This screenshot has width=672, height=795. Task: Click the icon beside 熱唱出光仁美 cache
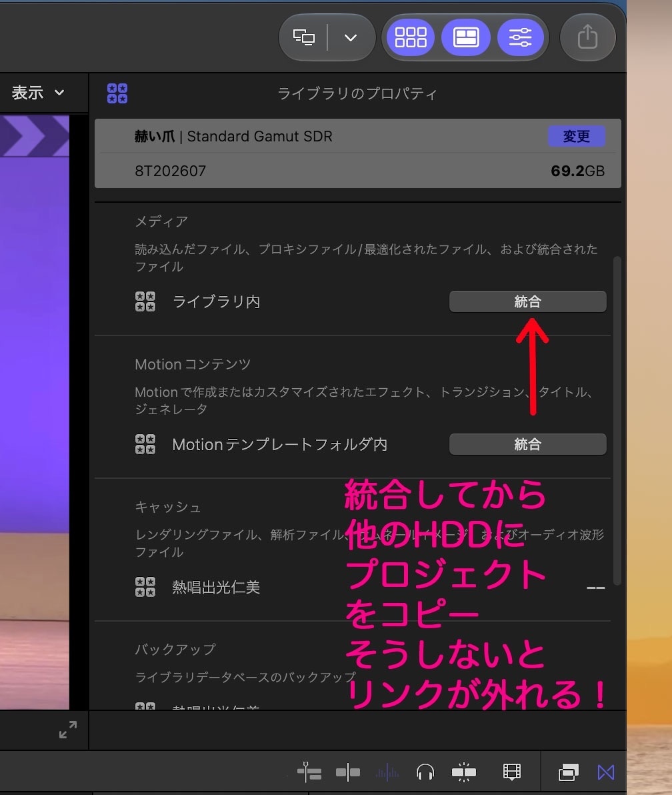tap(145, 587)
